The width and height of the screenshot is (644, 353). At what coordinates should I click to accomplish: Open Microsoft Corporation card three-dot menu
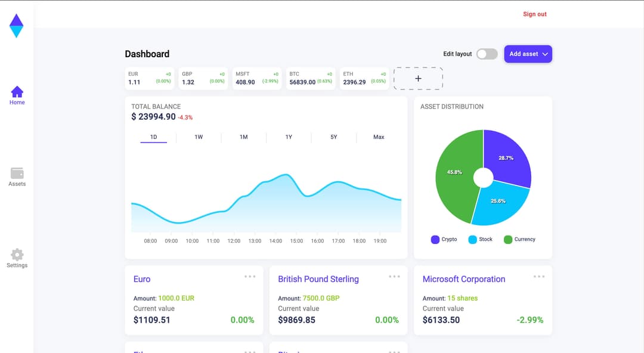point(539,277)
